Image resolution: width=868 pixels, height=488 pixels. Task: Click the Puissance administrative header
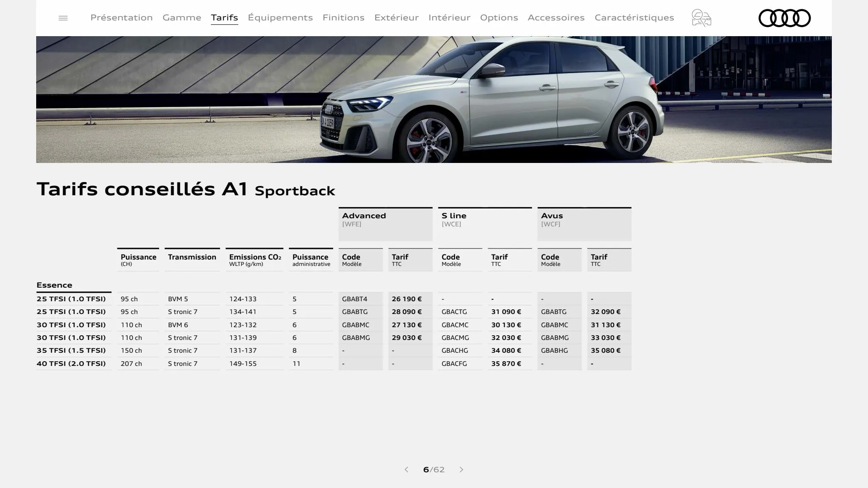coord(311,260)
